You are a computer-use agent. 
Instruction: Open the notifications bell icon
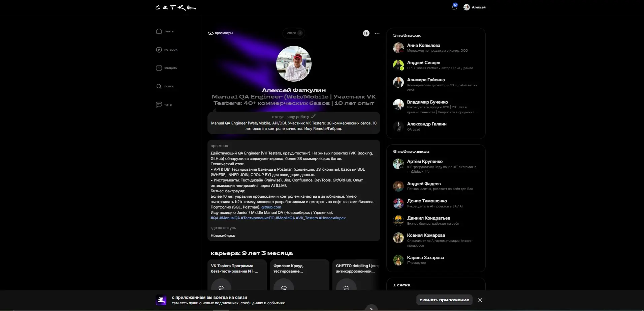tap(454, 7)
